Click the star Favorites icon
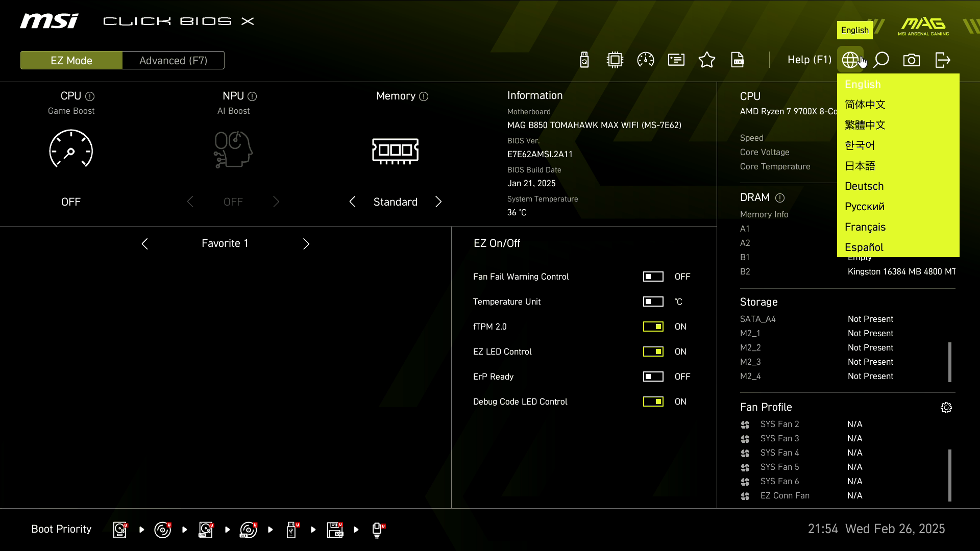980x551 pixels. pyautogui.click(x=707, y=60)
